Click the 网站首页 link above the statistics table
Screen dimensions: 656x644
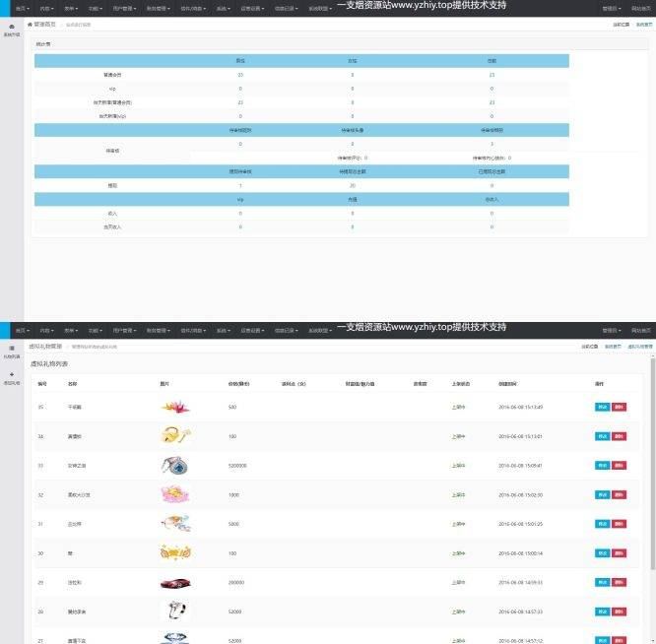pyautogui.click(x=639, y=7)
